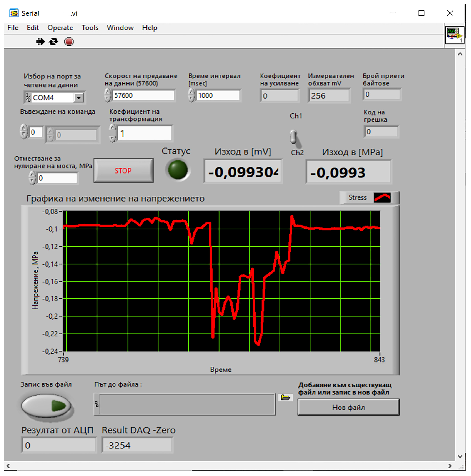Toggle the file recording switch

46,406
